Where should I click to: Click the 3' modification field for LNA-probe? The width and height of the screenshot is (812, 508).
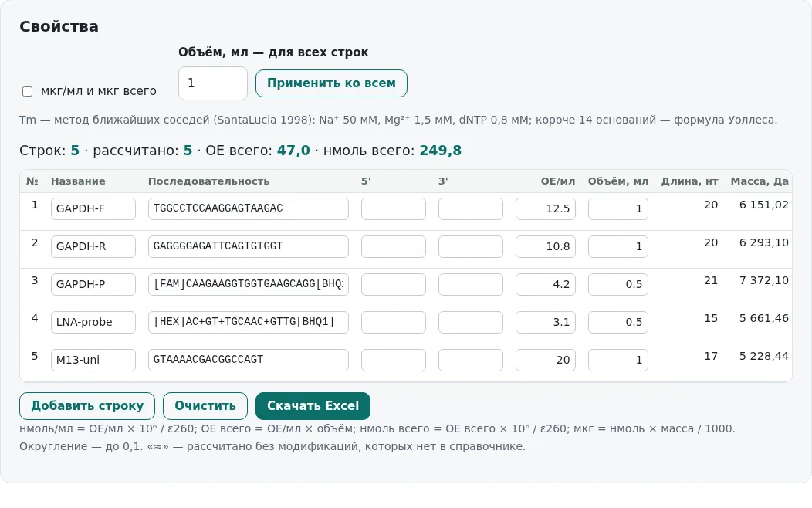pos(471,322)
